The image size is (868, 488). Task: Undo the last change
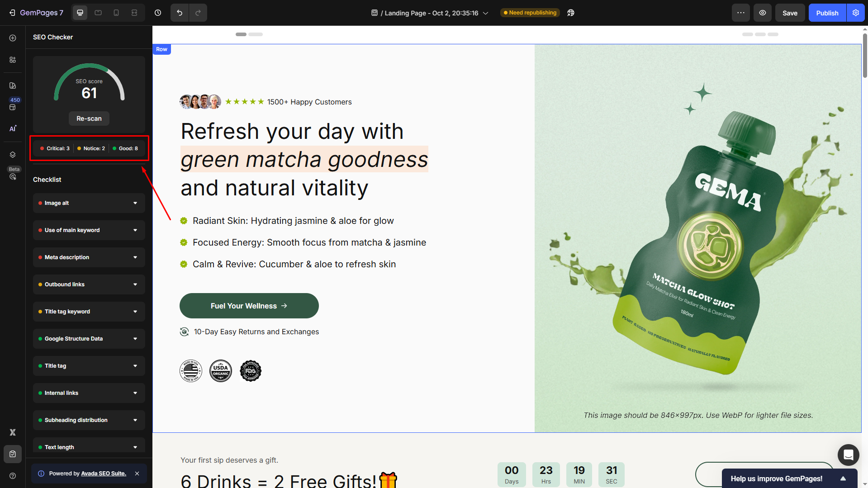coord(180,13)
